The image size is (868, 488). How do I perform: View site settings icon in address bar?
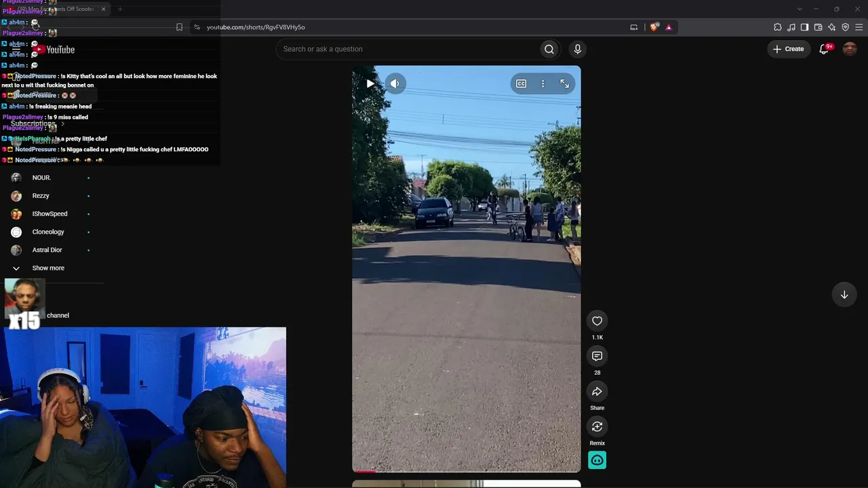tap(197, 27)
